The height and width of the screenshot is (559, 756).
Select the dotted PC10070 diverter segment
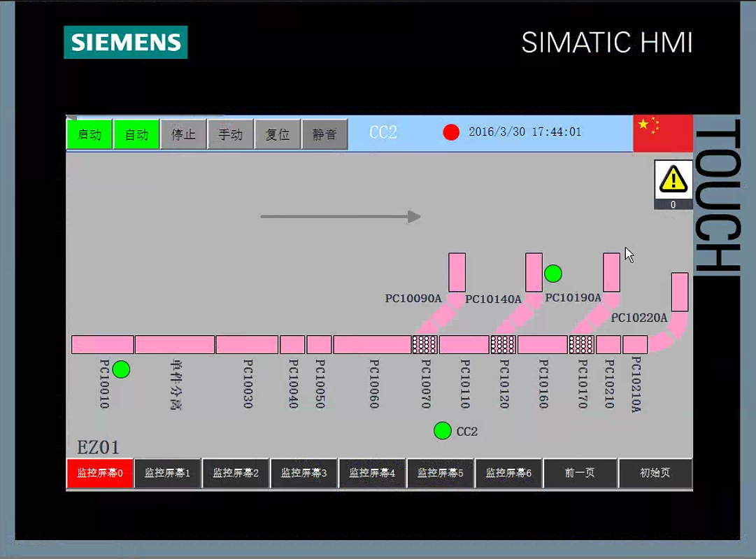pos(425,344)
